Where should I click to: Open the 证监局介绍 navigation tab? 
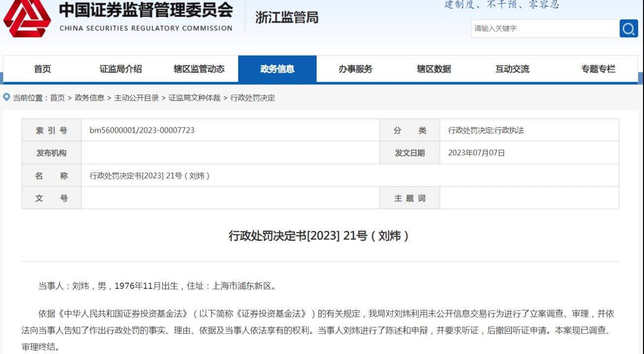[x=121, y=69]
